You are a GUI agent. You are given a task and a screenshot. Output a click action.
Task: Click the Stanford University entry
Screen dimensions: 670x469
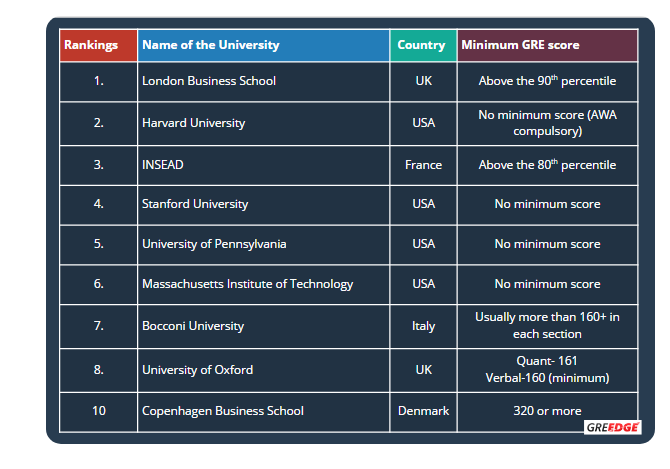click(195, 204)
